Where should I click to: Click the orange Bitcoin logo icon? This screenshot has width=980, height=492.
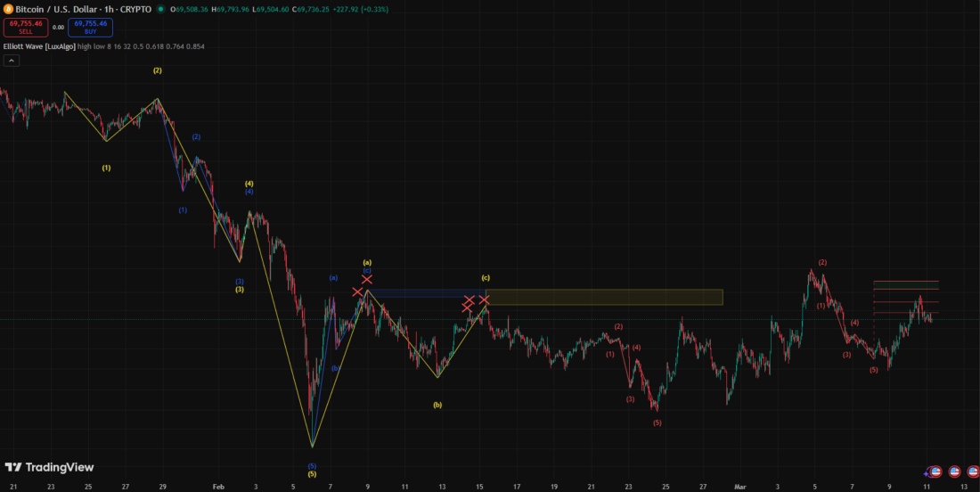point(7,10)
